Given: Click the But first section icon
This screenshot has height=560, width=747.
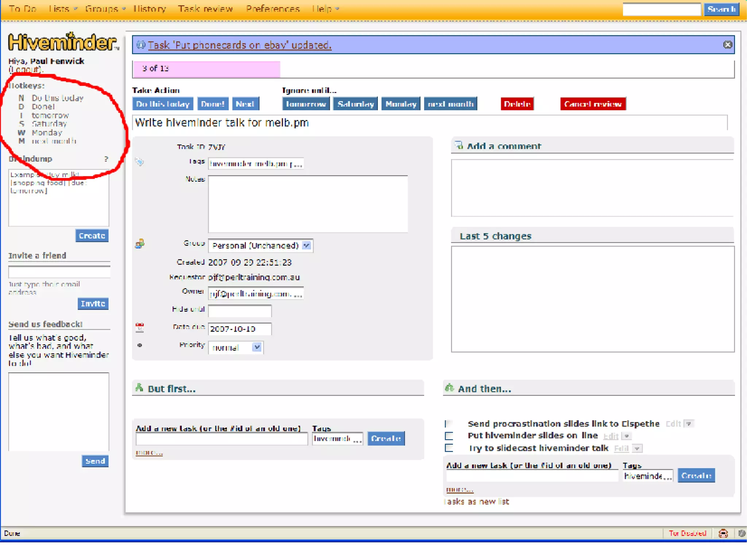Looking at the screenshot, I should pyautogui.click(x=139, y=387).
